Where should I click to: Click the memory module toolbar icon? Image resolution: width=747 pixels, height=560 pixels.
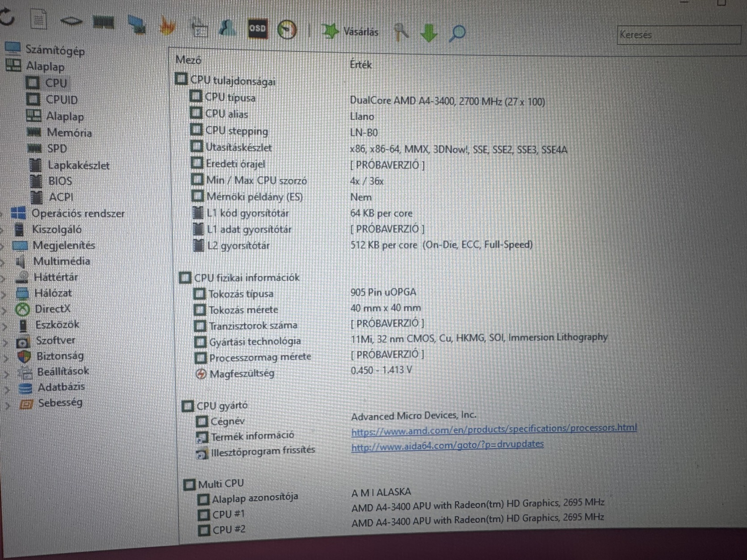(103, 22)
